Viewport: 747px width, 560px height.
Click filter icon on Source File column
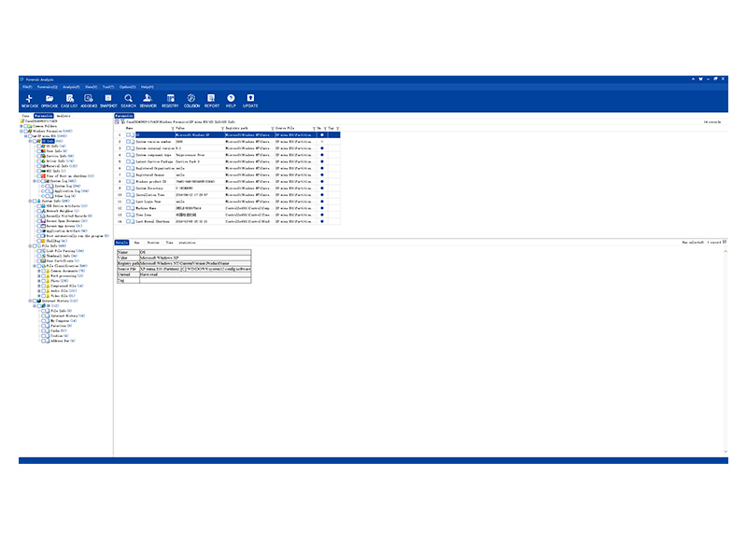(314, 129)
